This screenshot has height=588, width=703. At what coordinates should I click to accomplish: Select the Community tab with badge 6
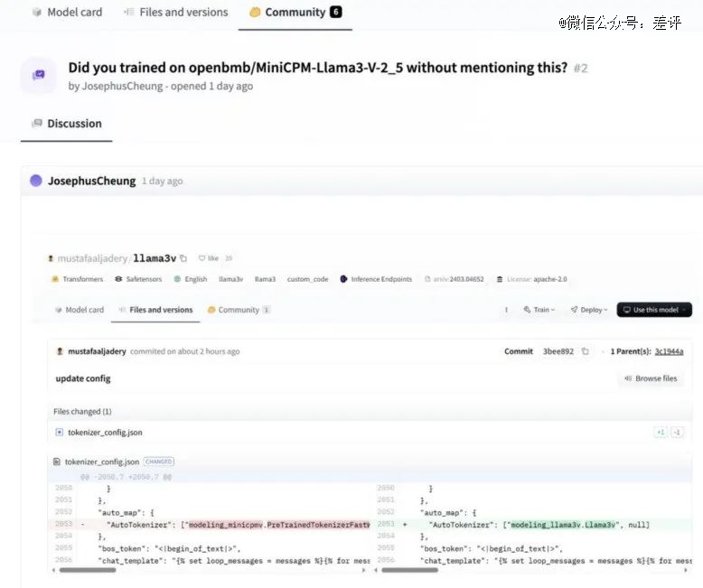pyautogui.click(x=295, y=12)
